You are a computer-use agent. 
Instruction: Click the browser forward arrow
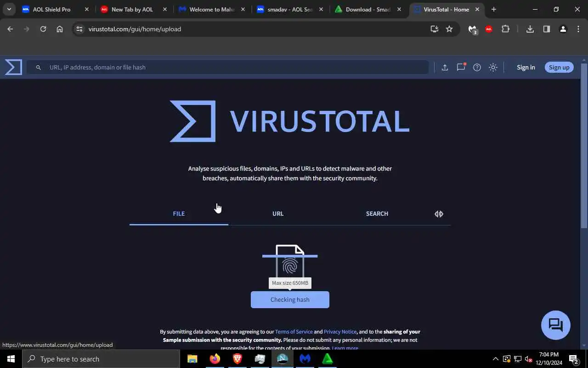tap(27, 29)
